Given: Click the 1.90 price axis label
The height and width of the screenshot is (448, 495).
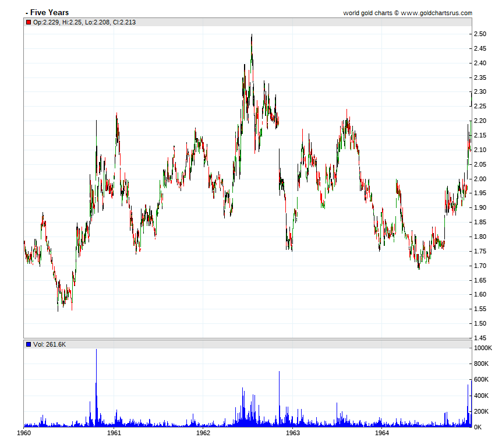Looking at the screenshot, I should pyautogui.click(x=480, y=208).
